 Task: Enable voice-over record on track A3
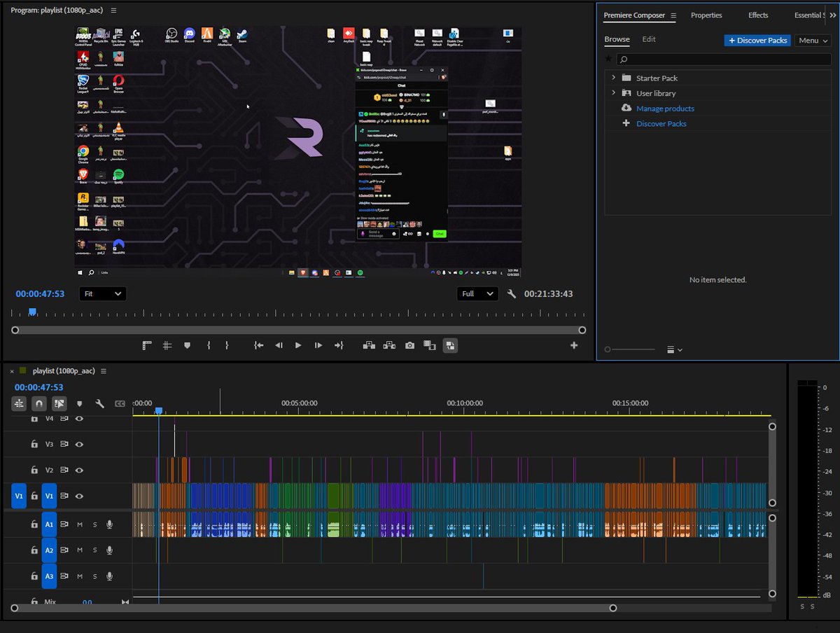(110, 576)
